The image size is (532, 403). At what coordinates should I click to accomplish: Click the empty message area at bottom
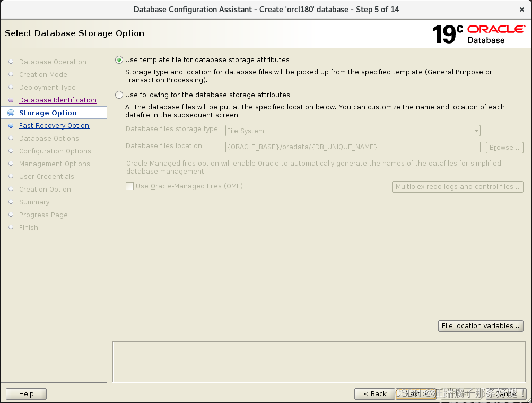pos(319,362)
